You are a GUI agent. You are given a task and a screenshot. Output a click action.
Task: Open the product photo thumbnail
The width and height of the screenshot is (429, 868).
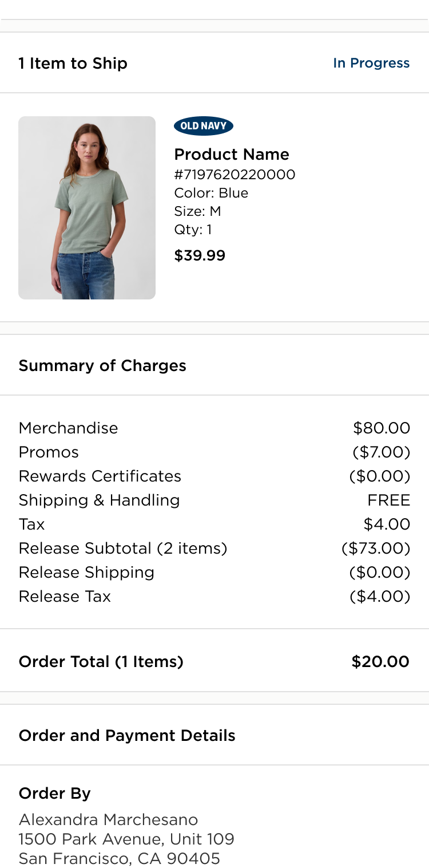click(x=87, y=208)
